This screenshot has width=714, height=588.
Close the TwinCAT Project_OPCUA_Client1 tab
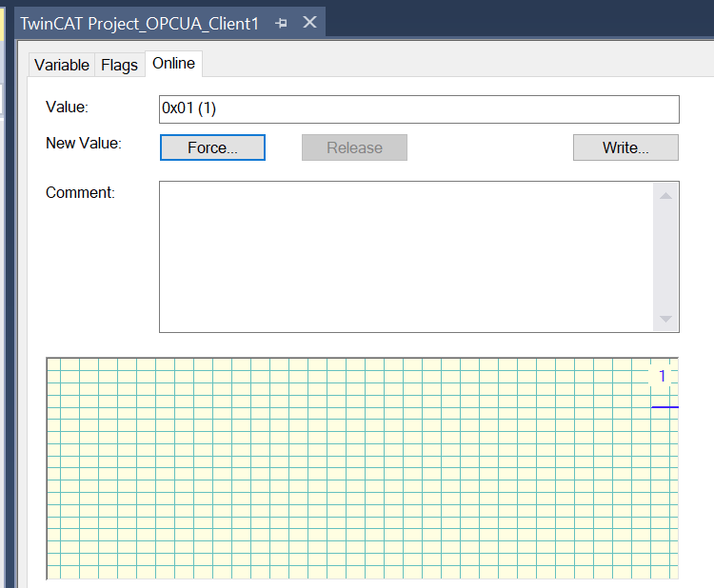click(309, 22)
